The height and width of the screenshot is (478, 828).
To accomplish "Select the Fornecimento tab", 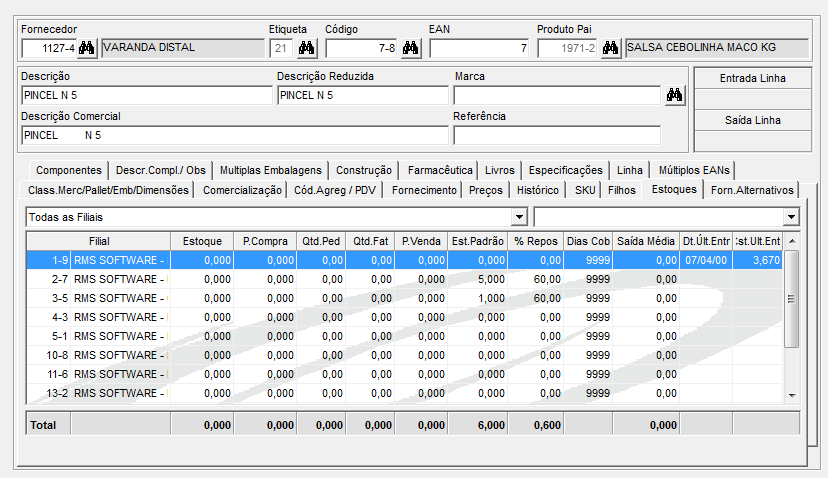I will pyautogui.click(x=424, y=190).
